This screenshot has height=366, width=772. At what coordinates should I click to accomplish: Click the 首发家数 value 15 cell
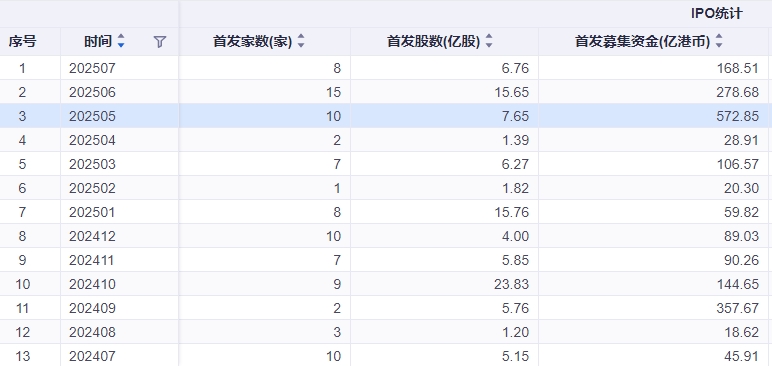coord(265,92)
